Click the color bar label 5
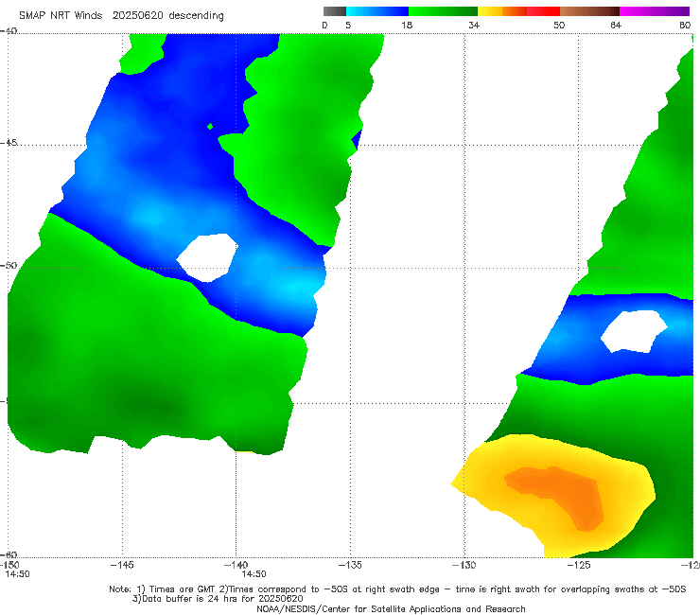This screenshot has width=700, height=615. (348, 25)
